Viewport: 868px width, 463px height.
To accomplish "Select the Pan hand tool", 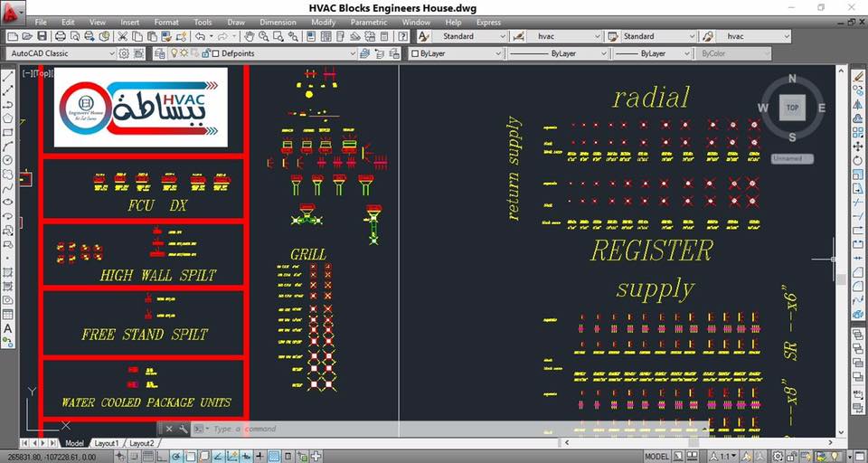I will click(250, 36).
